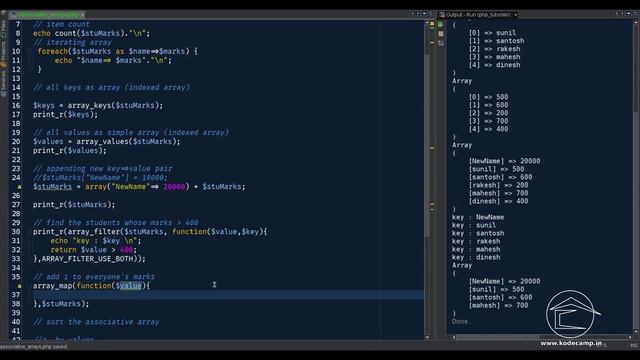640x360 pixels.
Task: Click the warning hint icon beside the array_map line
Action: click(19, 286)
